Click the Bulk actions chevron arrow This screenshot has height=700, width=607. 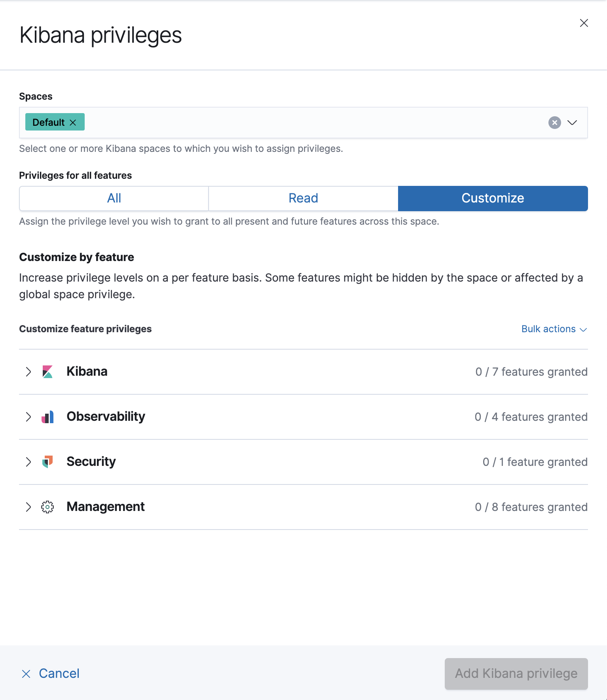tap(583, 329)
